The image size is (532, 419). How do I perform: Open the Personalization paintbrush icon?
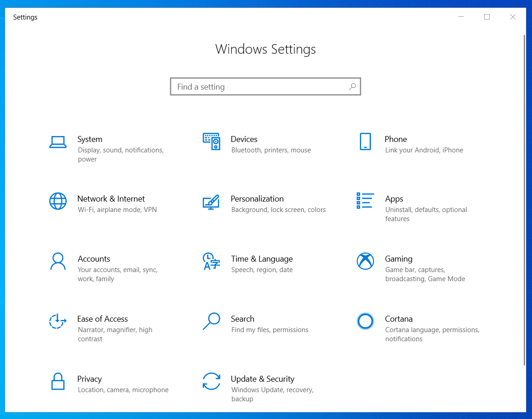pyautogui.click(x=211, y=202)
